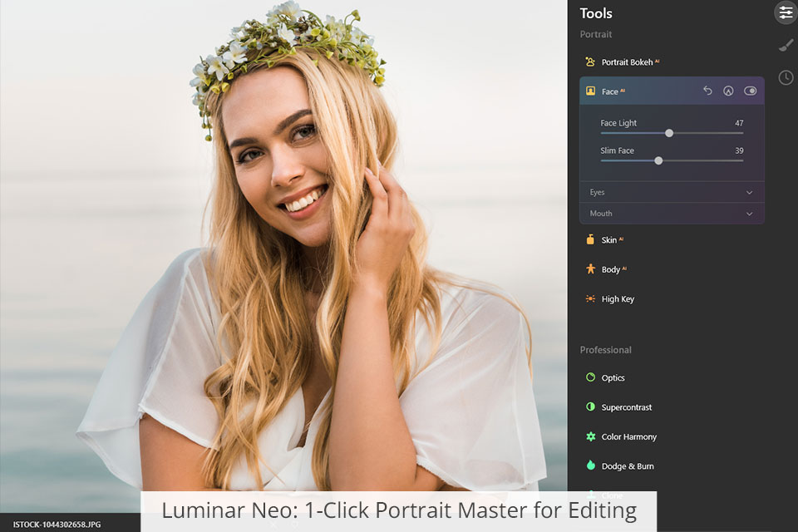Click filename ISTOCK-1044302658.JPG

pyautogui.click(x=57, y=525)
